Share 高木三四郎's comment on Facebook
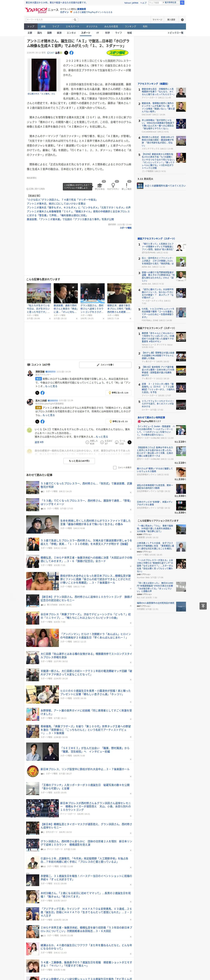This screenshot has height=980, width=210. [42, 422]
